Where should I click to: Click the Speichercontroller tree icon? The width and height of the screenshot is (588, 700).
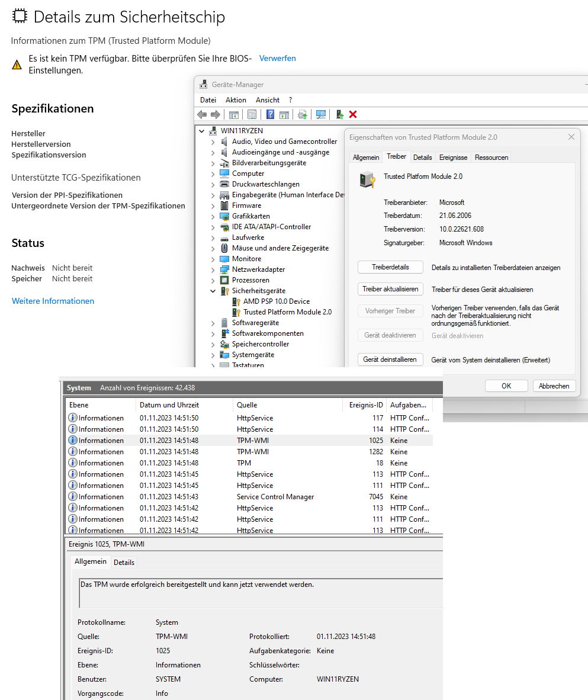tap(224, 344)
